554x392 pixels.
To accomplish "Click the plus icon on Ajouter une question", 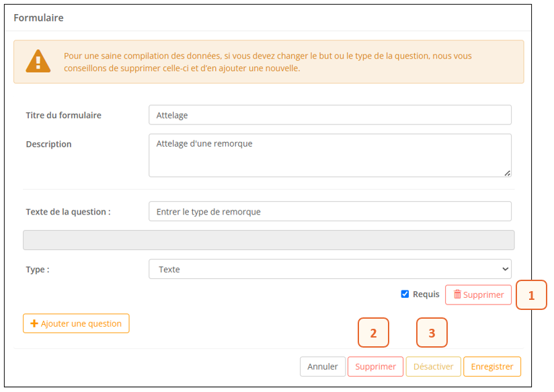I will click(34, 323).
